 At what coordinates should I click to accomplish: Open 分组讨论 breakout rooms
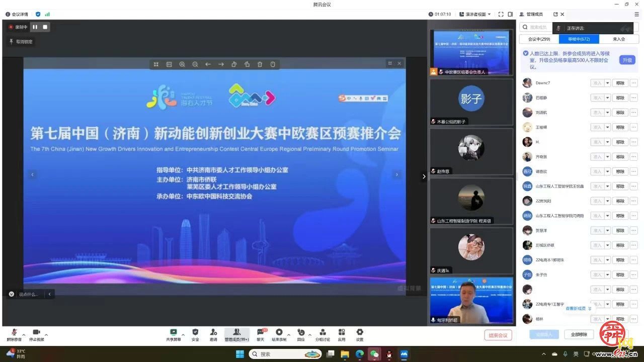[x=323, y=333]
